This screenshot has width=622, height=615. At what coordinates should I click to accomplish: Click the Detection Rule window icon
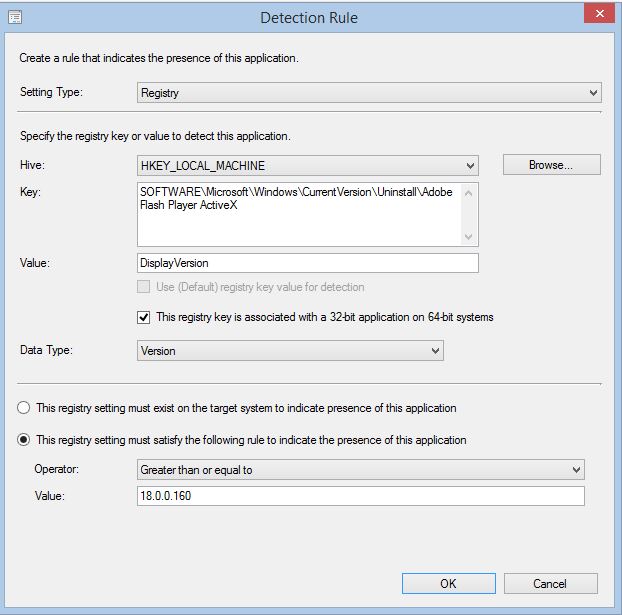click(15, 17)
